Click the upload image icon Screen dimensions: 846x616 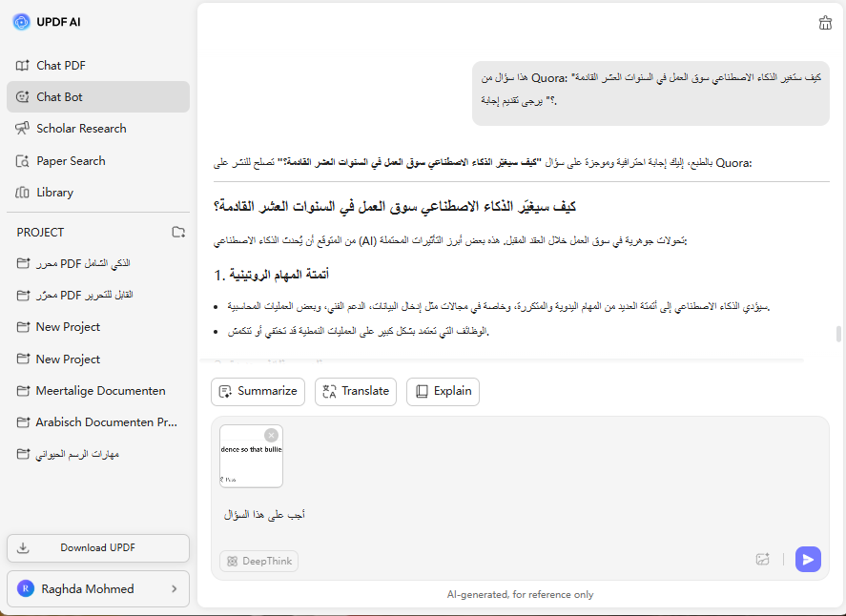[762, 560]
